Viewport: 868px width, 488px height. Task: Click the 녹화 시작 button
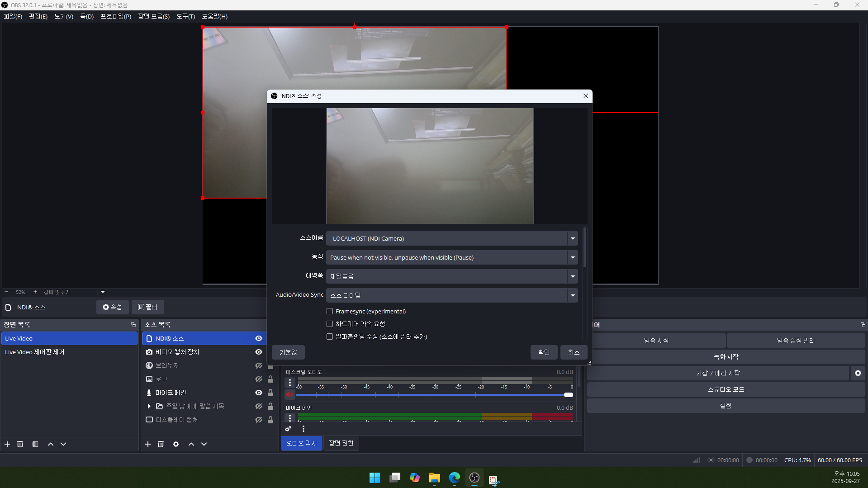[x=726, y=357]
